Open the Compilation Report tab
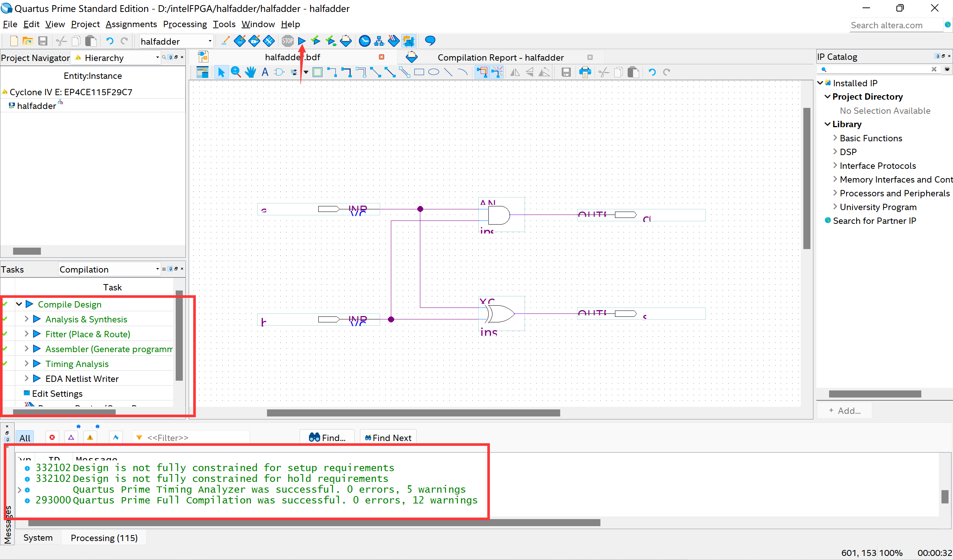Screen dimensions: 953x560 point(501,57)
